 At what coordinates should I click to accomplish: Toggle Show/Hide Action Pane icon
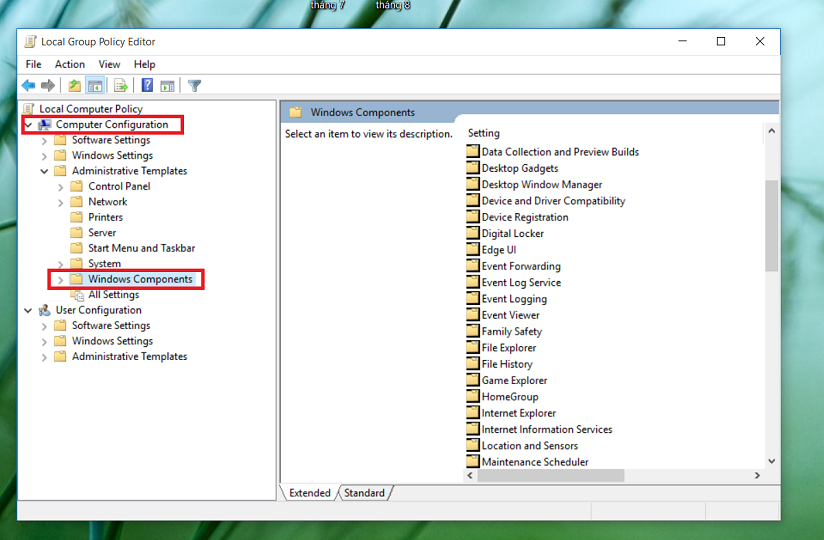tap(168, 85)
